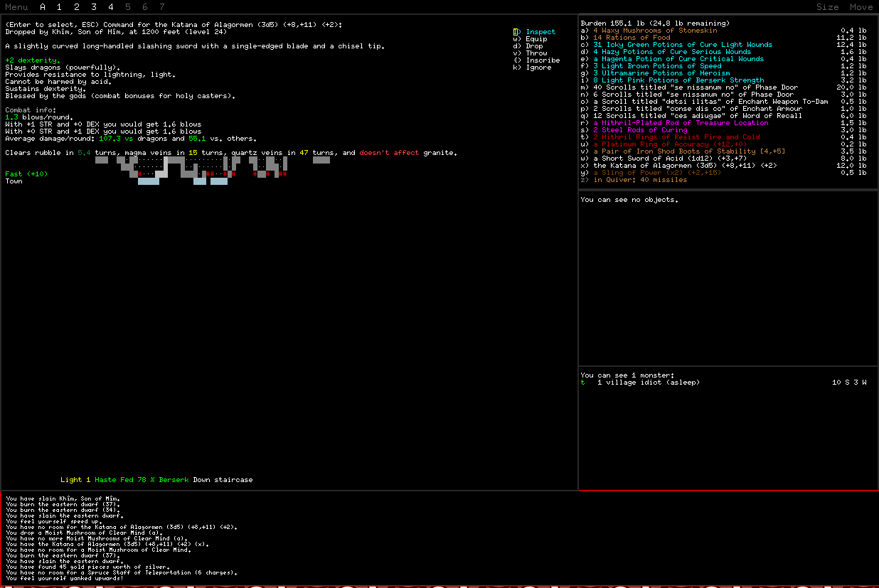Click the '+2 dexterity.' property line

point(33,60)
